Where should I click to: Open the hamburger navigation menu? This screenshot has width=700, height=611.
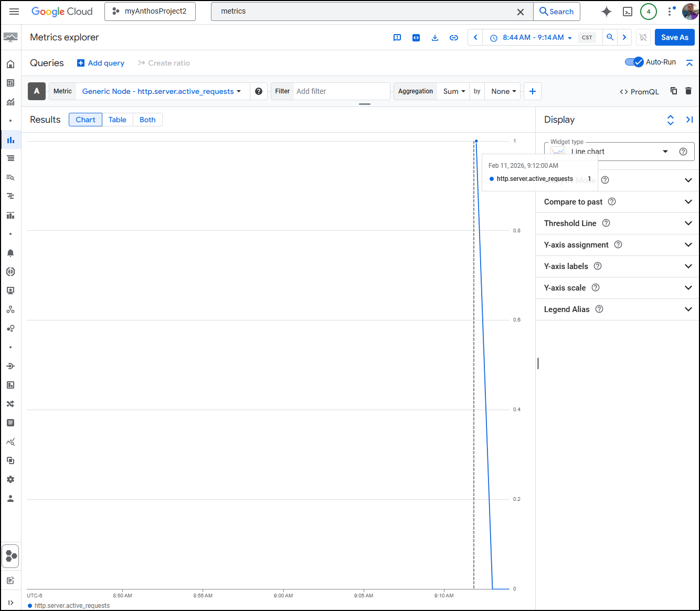pyautogui.click(x=14, y=12)
